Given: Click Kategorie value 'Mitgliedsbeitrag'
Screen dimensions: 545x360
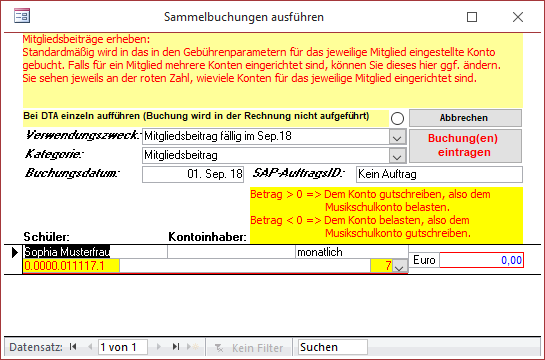Looking at the screenshot, I should [181, 155].
